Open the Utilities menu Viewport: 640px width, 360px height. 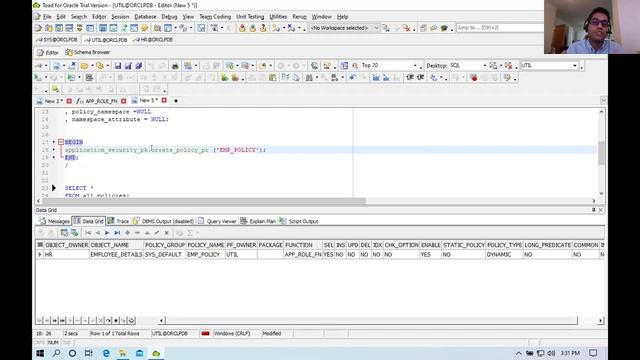point(278,17)
